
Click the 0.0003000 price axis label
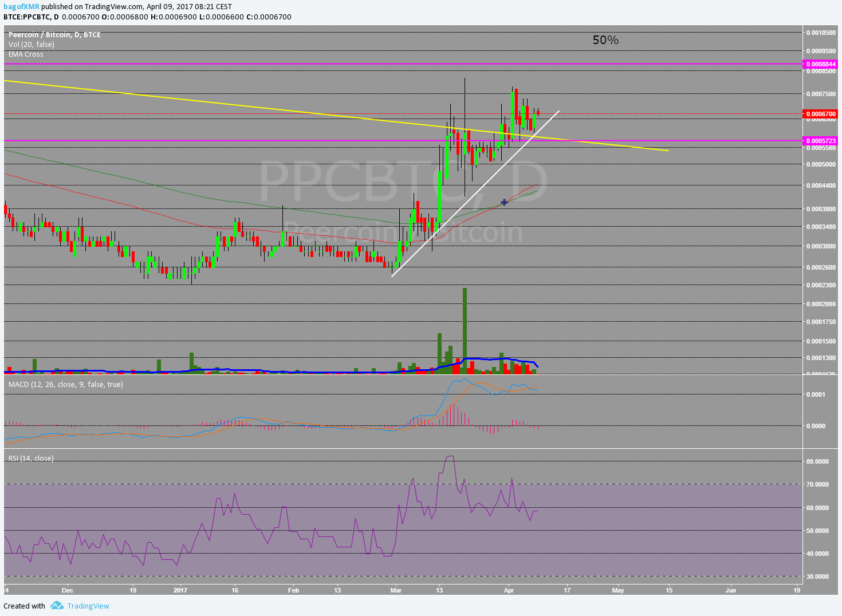tap(821, 247)
